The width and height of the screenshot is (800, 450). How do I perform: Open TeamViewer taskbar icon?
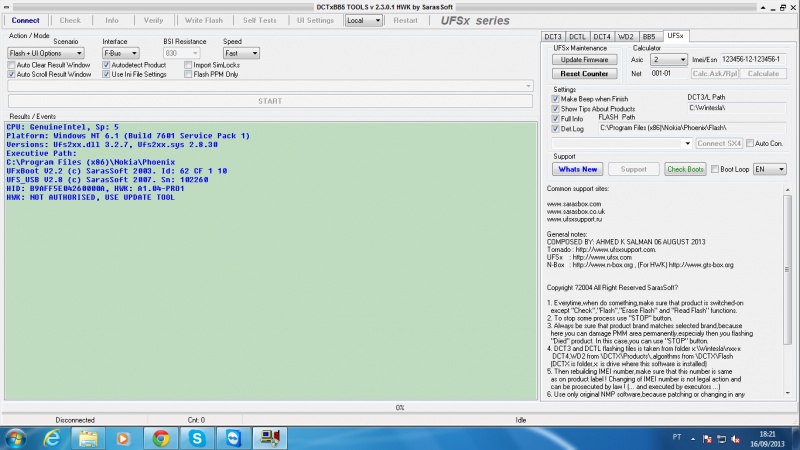click(x=233, y=438)
